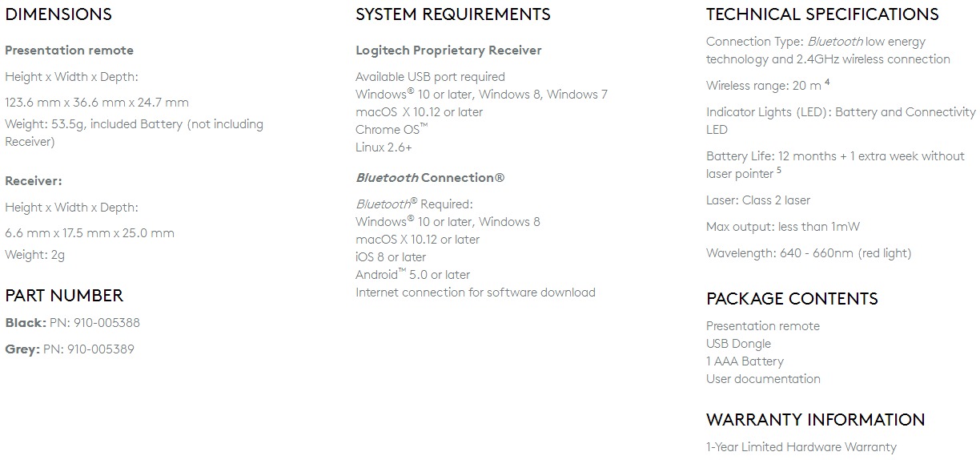
Task: Click the TECHNICAL SPECIFICATIONS heading
Action: tap(822, 14)
